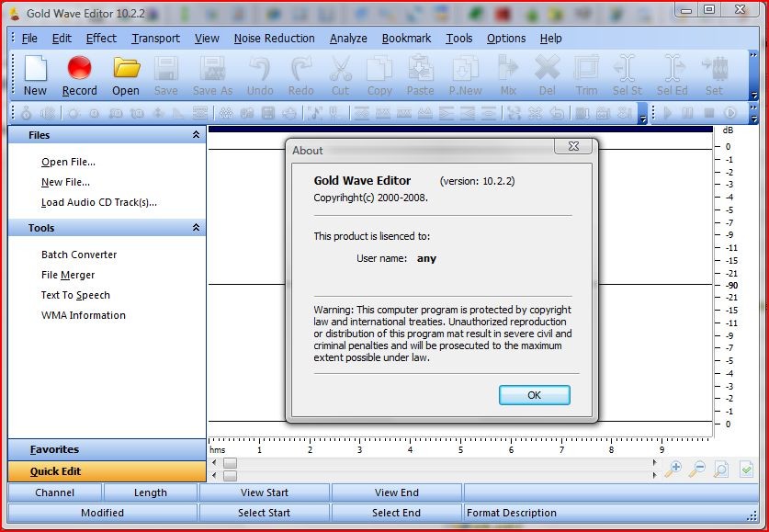The image size is (769, 532).
Task: Confirm the About dialog with OK
Action: (x=535, y=395)
